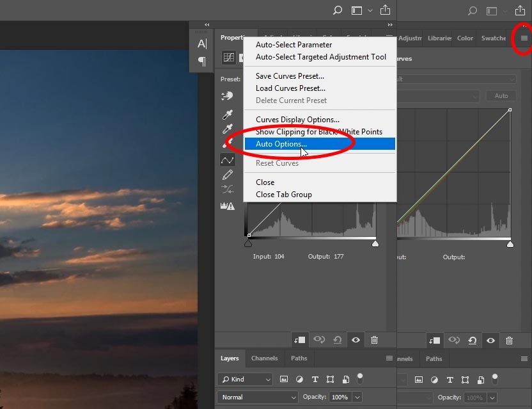Choose Save Curves Preset menu item
Viewport: 532px width, 409px height.
320,76
